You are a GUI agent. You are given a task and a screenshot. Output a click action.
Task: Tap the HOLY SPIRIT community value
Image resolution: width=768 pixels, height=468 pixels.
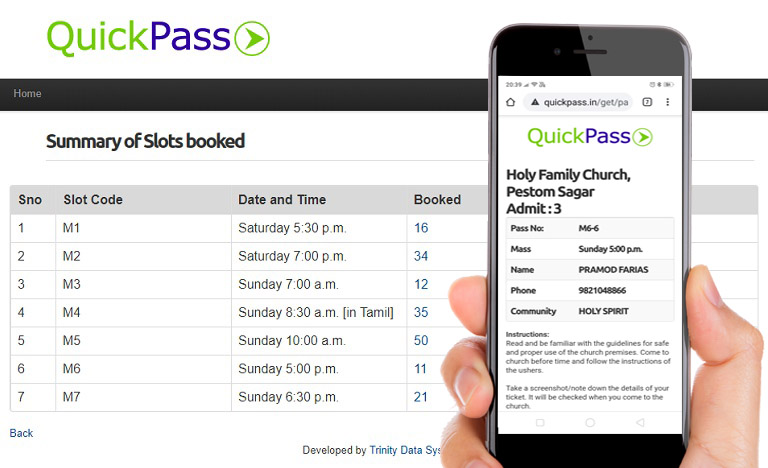pos(603,311)
